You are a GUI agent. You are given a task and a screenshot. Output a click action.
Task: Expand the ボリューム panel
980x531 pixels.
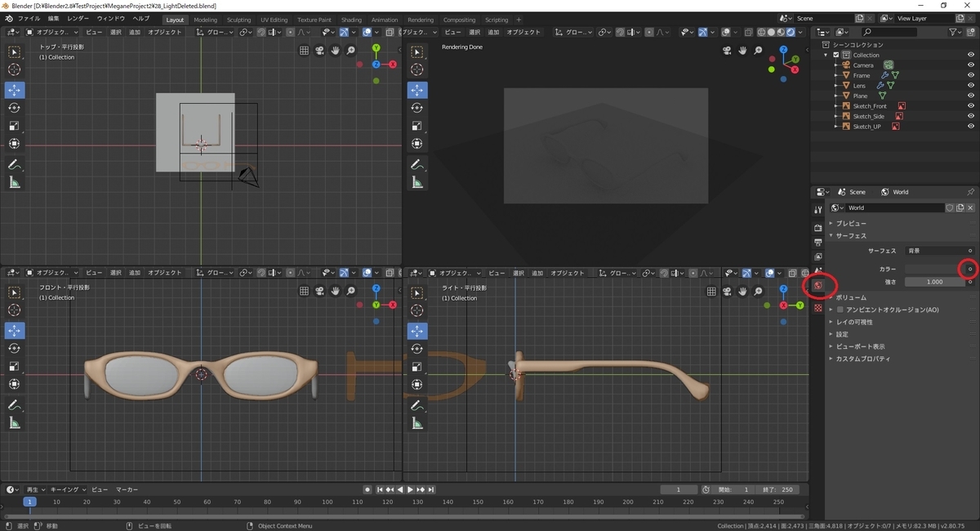(849, 297)
